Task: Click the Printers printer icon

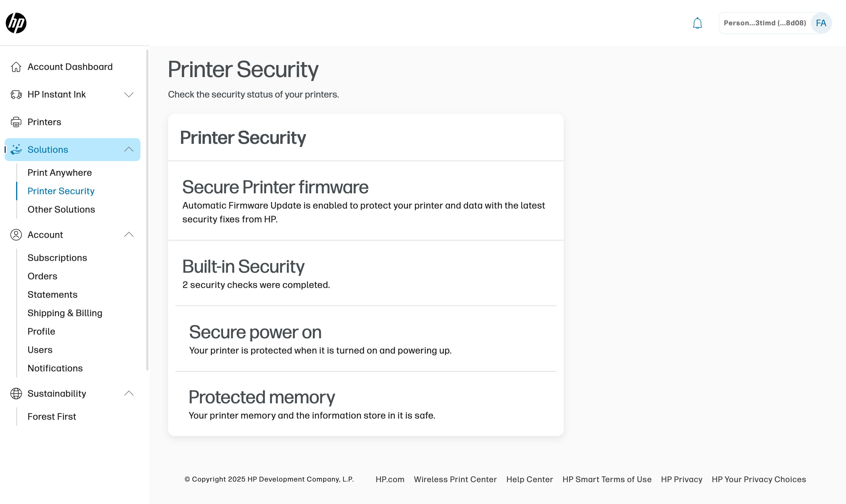Action: pyautogui.click(x=16, y=122)
